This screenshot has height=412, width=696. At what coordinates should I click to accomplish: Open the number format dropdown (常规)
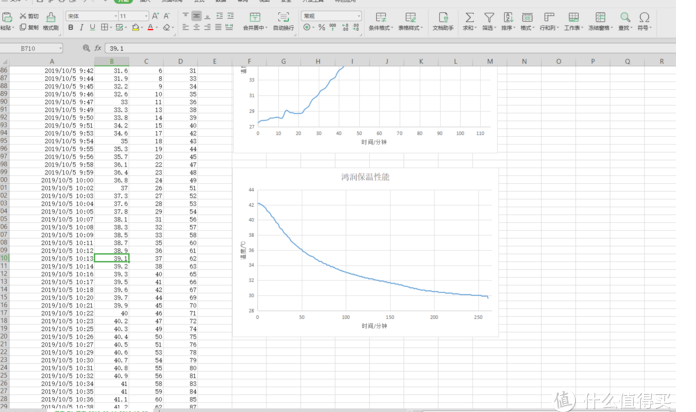358,16
